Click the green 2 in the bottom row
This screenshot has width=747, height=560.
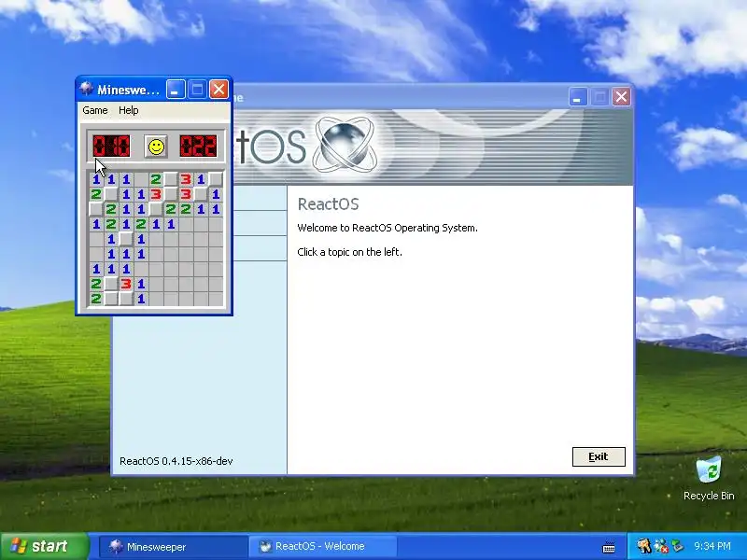click(x=96, y=299)
